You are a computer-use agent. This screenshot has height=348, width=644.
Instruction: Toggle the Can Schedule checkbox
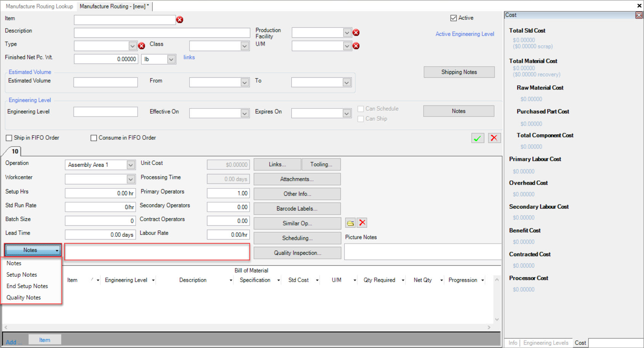click(360, 109)
